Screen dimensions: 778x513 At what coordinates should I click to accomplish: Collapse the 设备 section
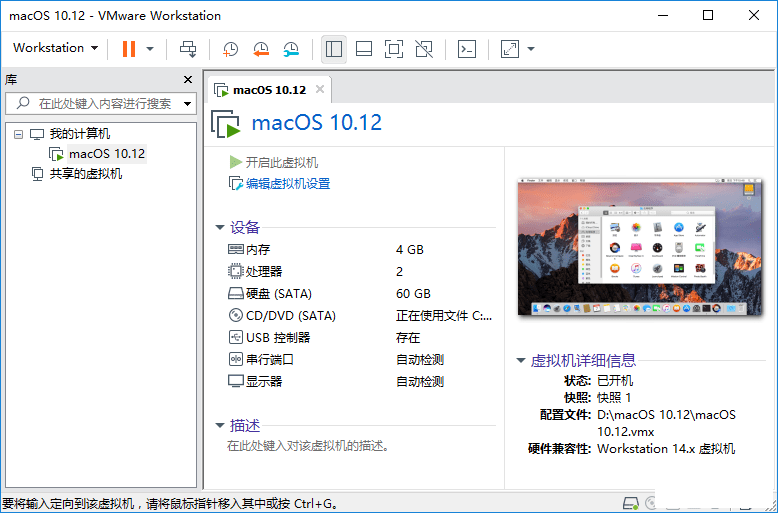(220, 227)
